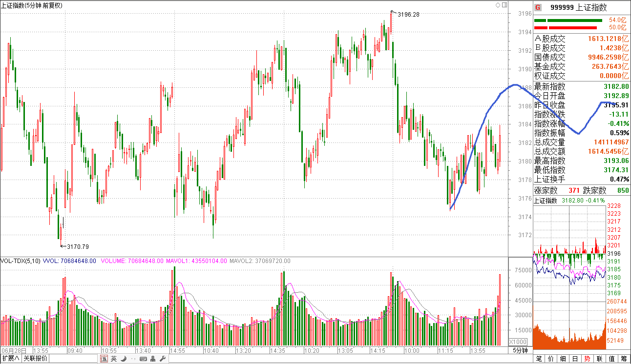
Task: Expand the 扩展 panel at bottom left
Action: pyautogui.click(x=10, y=359)
